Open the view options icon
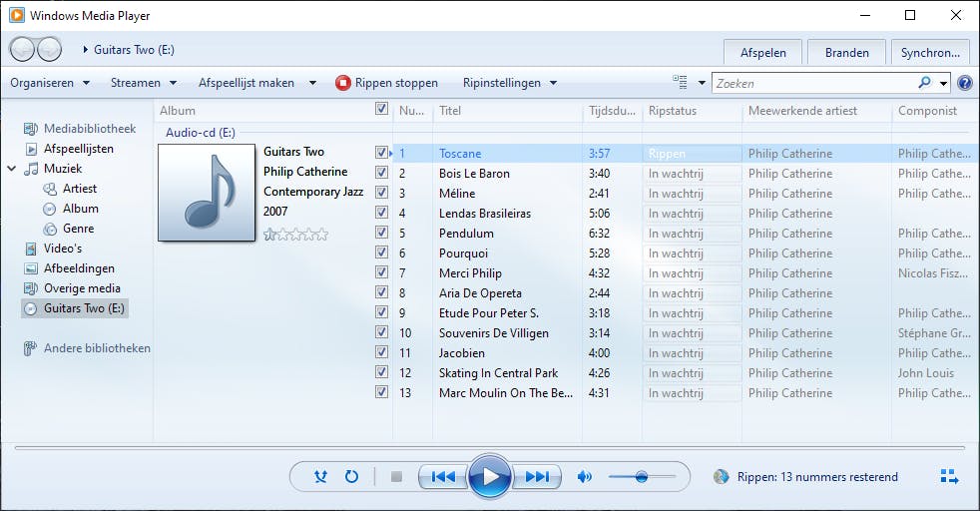This screenshot has height=511, width=980. pos(680,82)
